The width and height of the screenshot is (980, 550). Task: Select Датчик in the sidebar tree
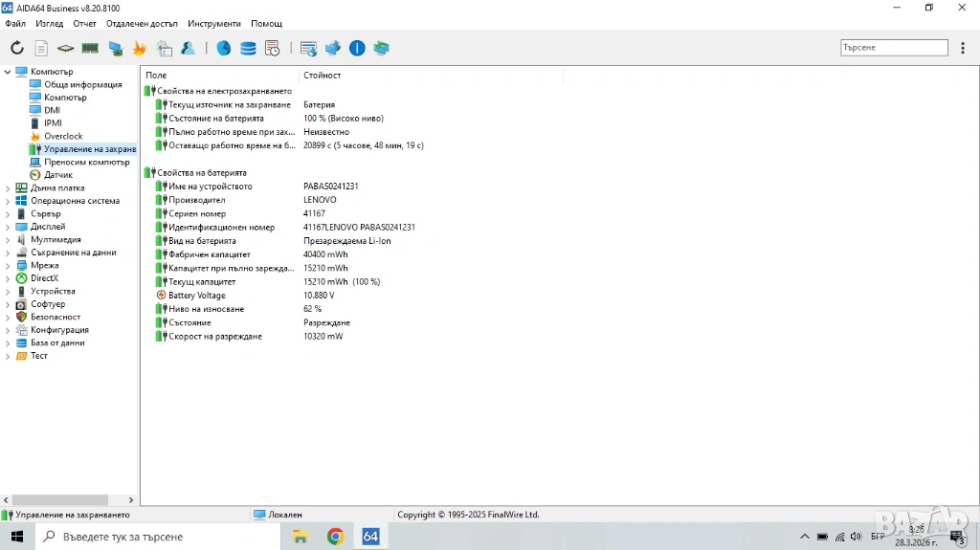(57, 175)
